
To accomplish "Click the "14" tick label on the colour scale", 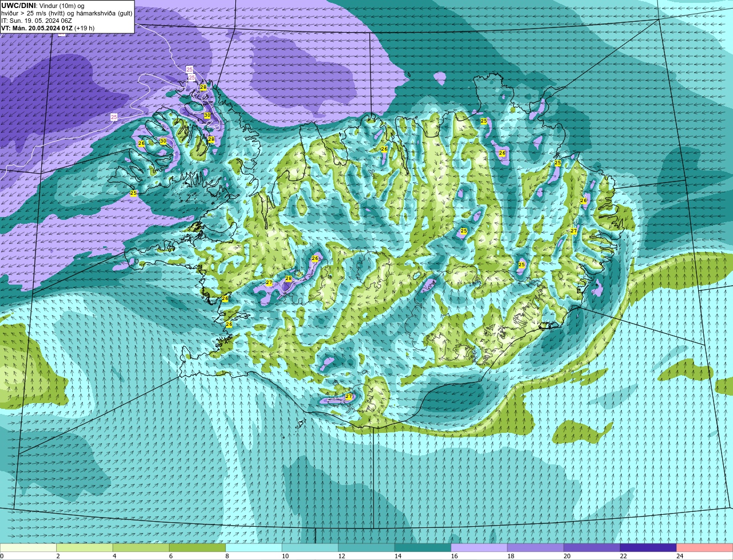I will click(398, 556).
